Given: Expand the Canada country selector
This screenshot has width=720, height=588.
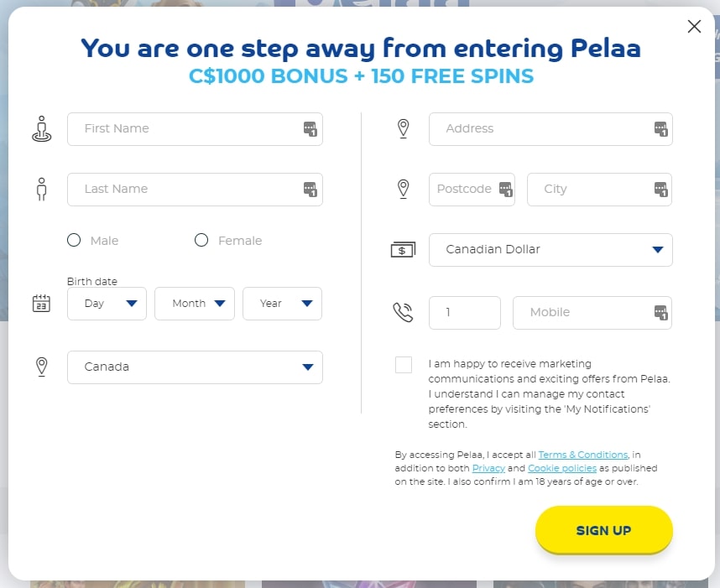Looking at the screenshot, I should [x=195, y=367].
